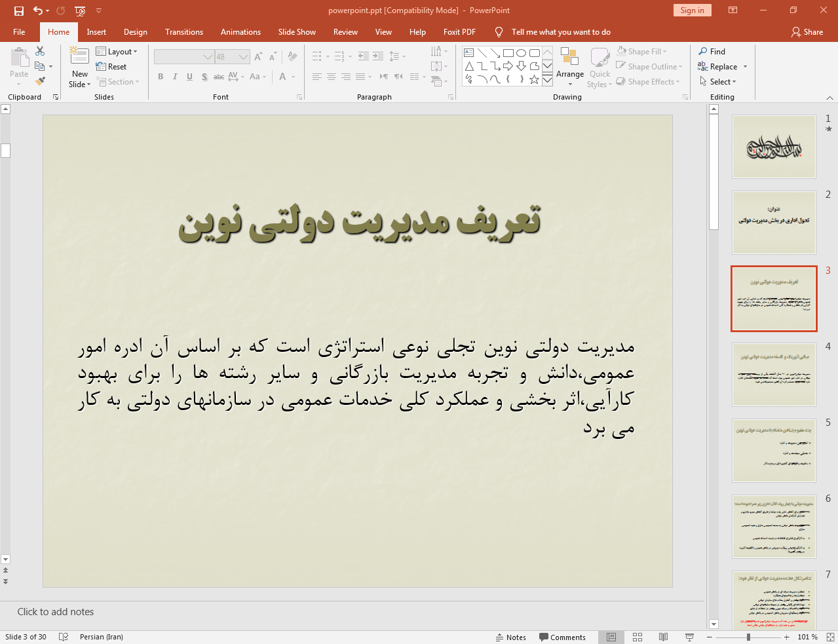
Task: Open the spelling check status icon
Action: (64, 637)
